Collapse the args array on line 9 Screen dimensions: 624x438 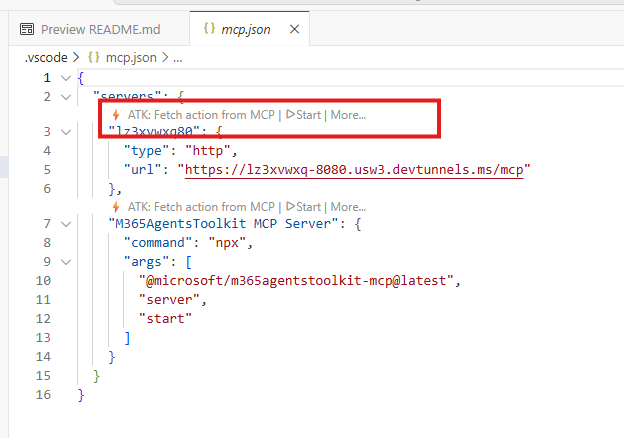(x=66, y=262)
